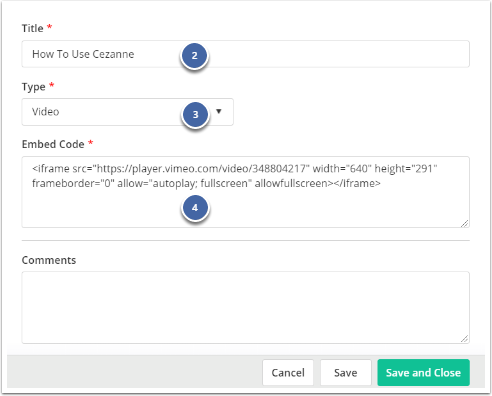Click into the Title field with Cezanne text
Viewport: 492px width, 396px height.
tap(246, 54)
